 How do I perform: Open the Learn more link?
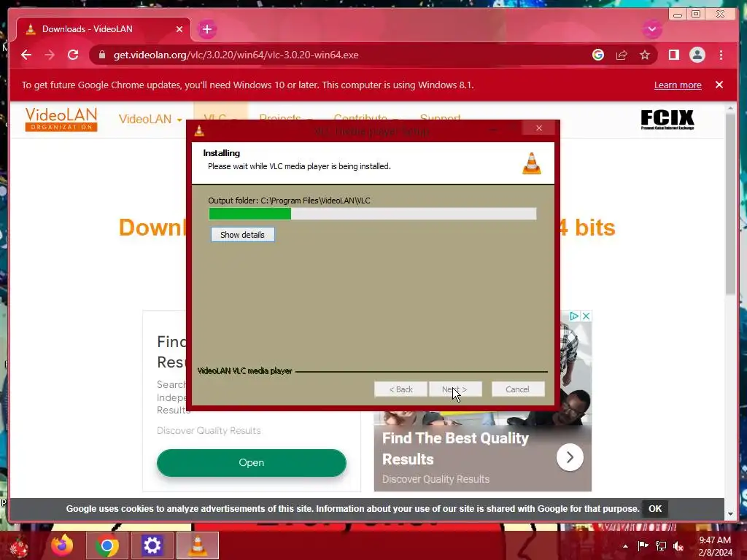678,85
